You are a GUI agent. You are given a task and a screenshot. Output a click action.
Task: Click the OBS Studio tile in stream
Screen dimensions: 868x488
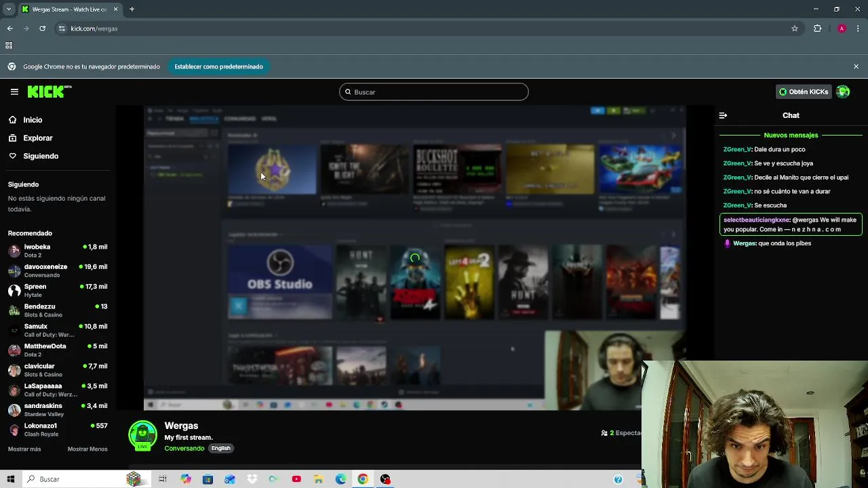[279, 281]
